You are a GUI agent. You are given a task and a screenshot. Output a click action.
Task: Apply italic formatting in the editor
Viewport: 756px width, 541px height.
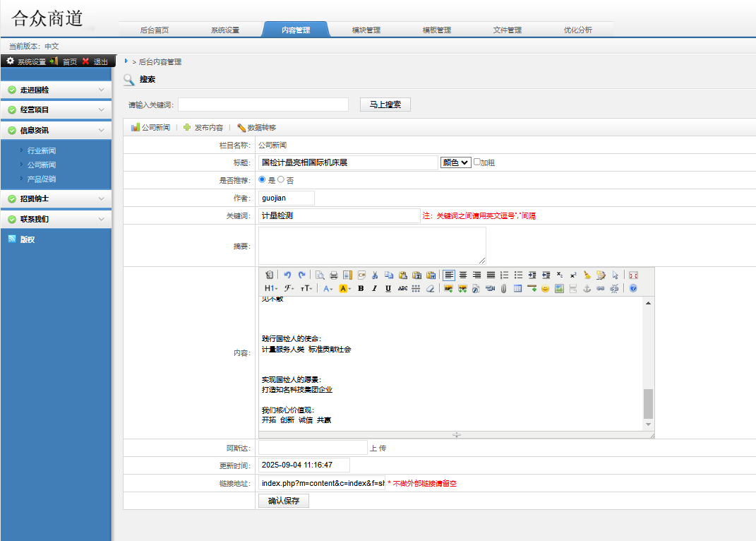374,288
